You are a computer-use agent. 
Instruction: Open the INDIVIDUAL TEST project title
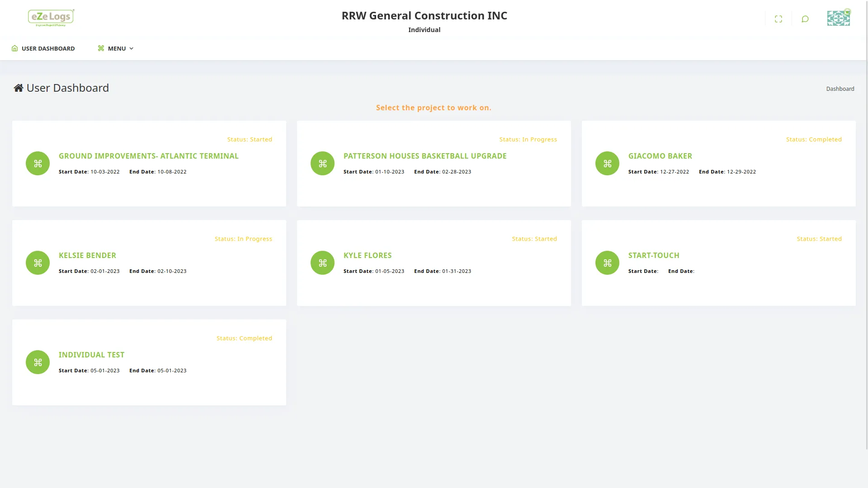(x=91, y=355)
